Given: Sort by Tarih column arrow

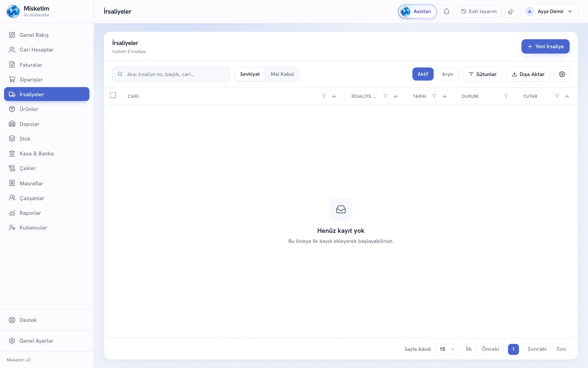Looking at the screenshot, I should [445, 96].
